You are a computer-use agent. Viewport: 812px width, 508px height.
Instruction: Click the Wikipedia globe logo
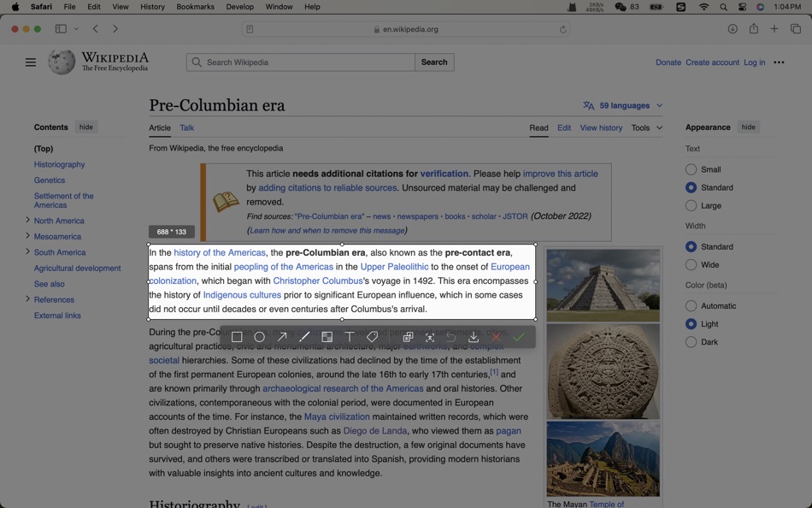click(62, 62)
